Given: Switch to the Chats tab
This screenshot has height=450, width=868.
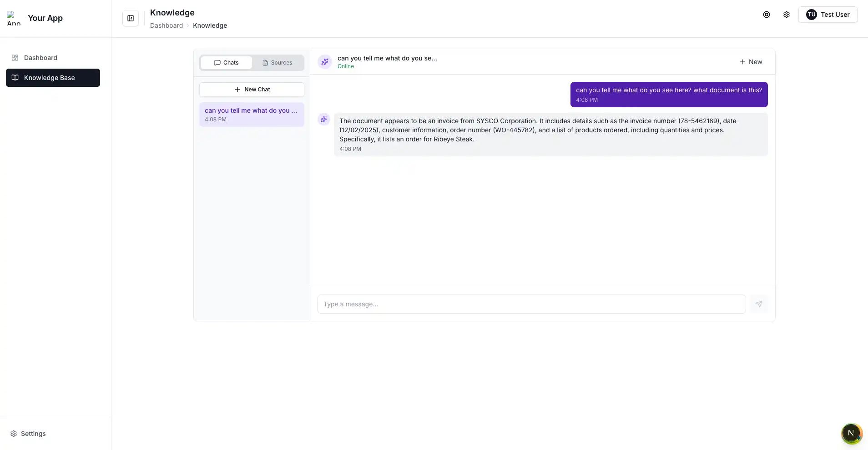Looking at the screenshot, I should click(x=227, y=63).
